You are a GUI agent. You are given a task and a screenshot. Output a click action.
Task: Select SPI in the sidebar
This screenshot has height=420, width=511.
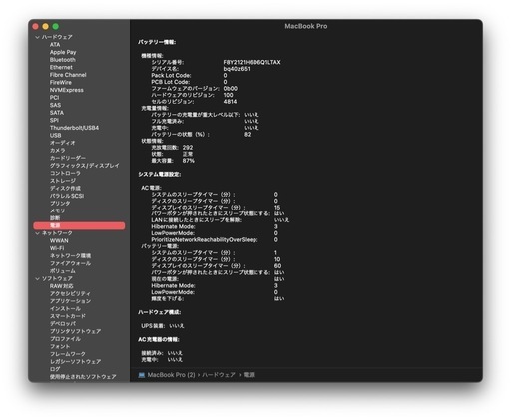(54, 121)
